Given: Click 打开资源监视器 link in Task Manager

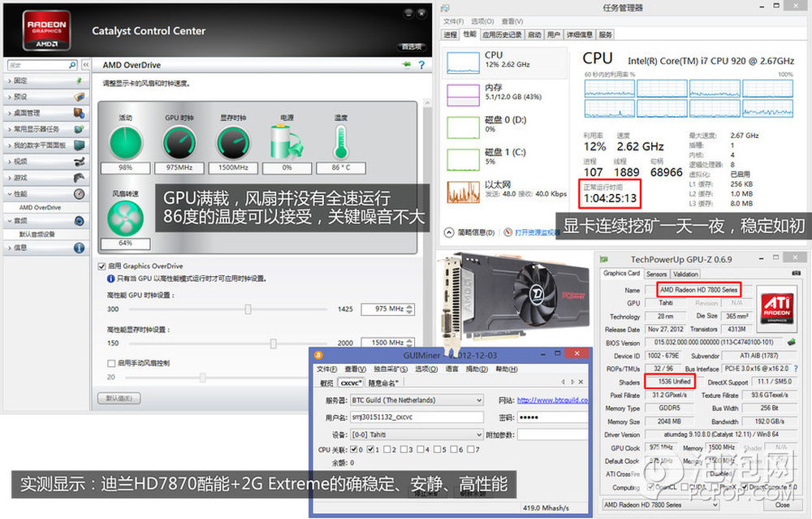Looking at the screenshot, I should coord(537,232).
